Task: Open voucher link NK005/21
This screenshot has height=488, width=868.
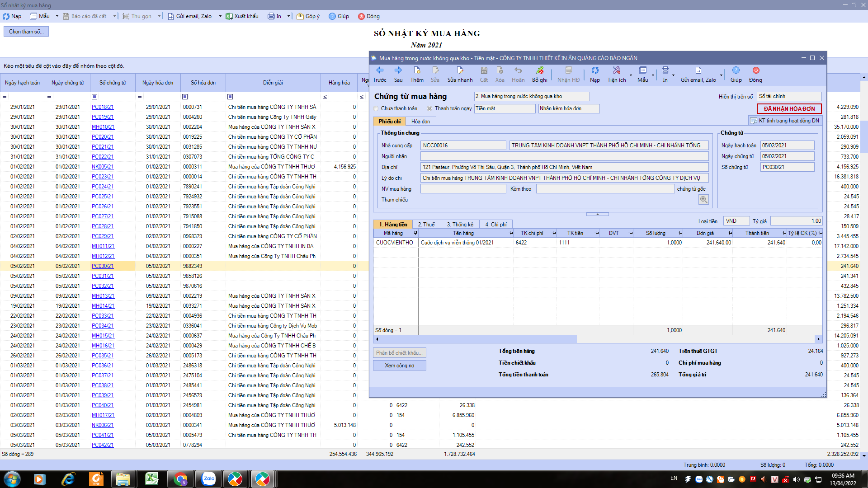Action: [x=103, y=167]
